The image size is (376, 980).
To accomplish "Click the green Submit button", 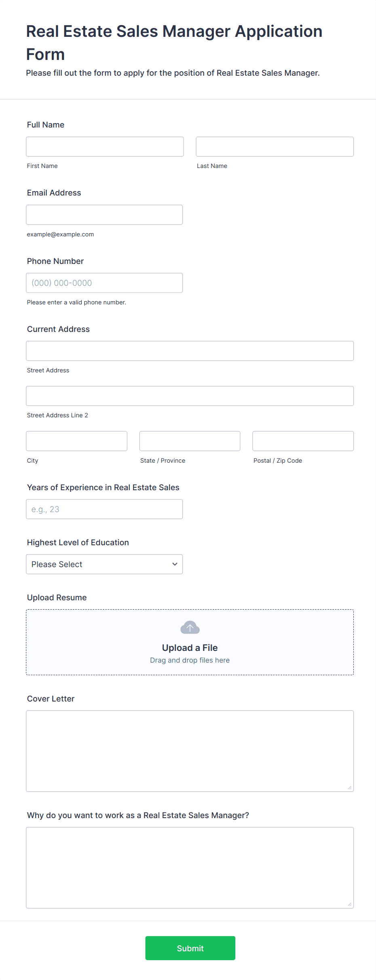I will [x=190, y=948].
